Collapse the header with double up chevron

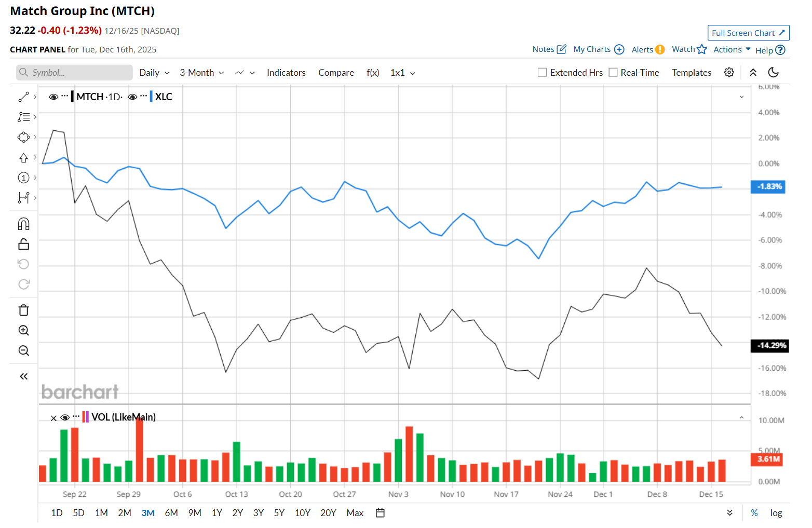(x=753, y=73)
